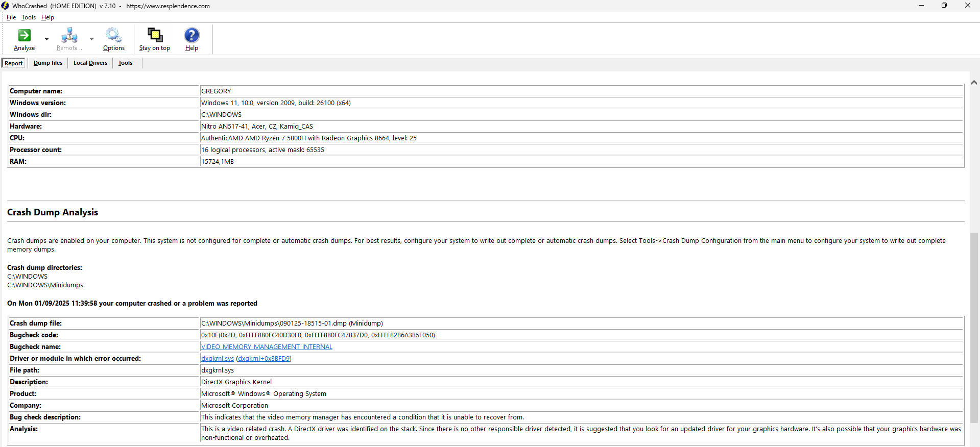Click the Crash Dump Analysis heading

[x=53, y=212]
